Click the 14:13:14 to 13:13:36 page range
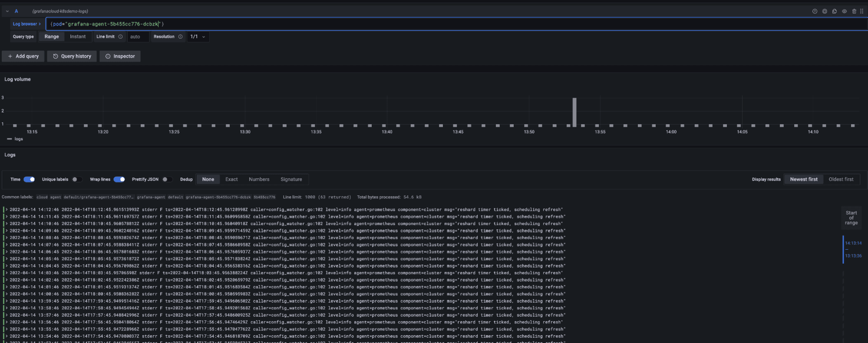 [853, 250]
